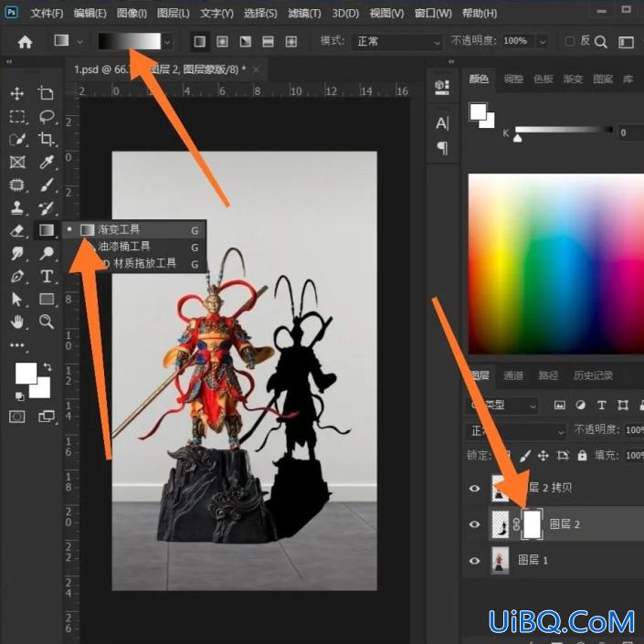Select the Hand tool
Image resolution: width=644 pixels, height=644 pixels.
coord(16,322)
